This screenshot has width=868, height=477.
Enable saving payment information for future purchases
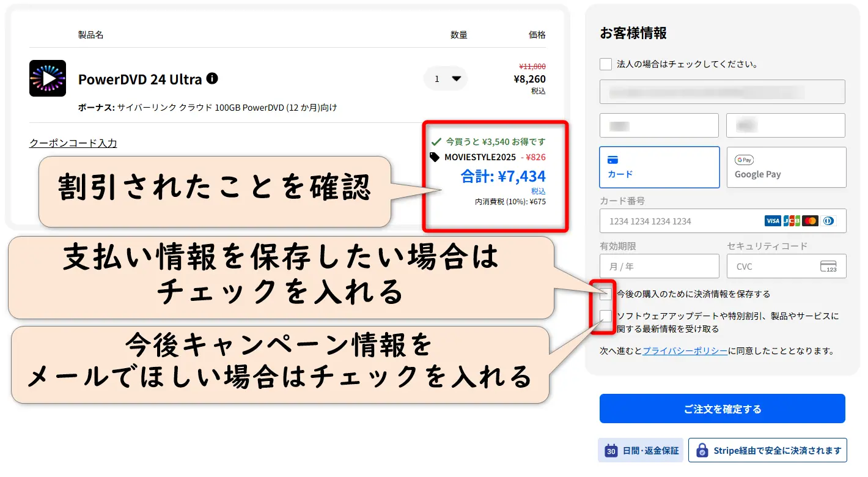tap(605, 294)
